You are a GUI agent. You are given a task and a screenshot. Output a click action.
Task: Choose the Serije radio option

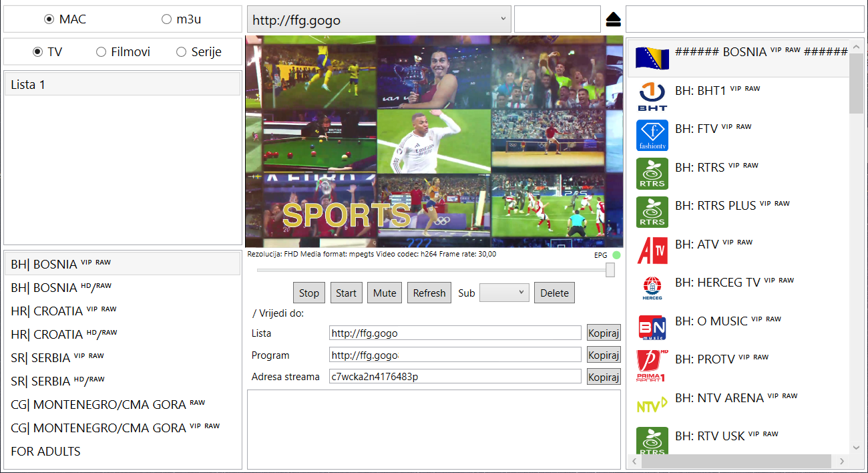[x=181, y=52]
